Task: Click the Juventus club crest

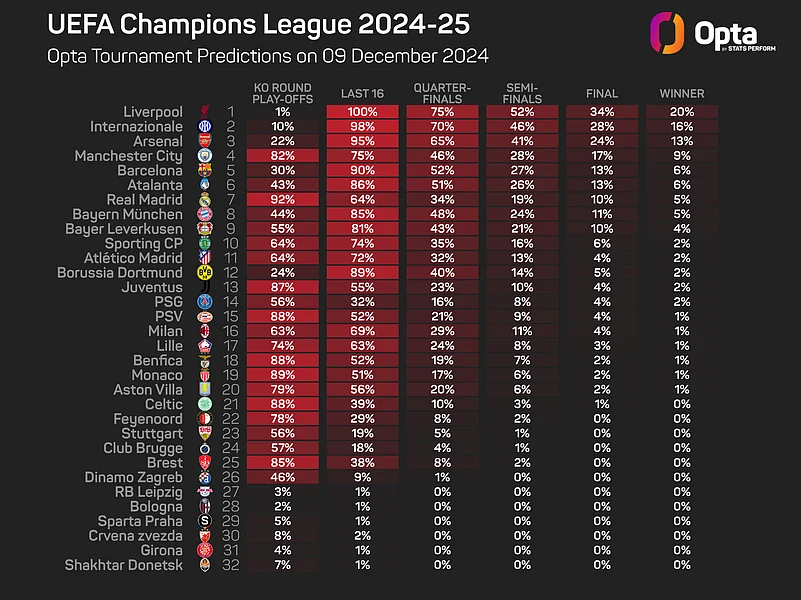Action: click(x=205, y=288)
